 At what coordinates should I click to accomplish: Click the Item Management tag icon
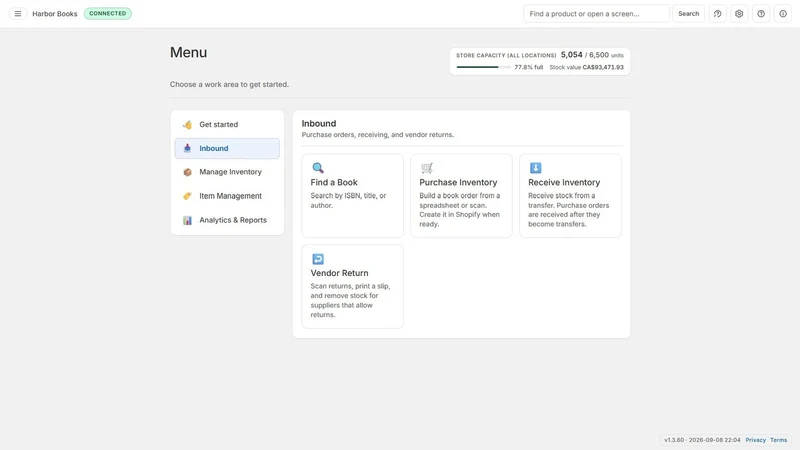point(187,196)
